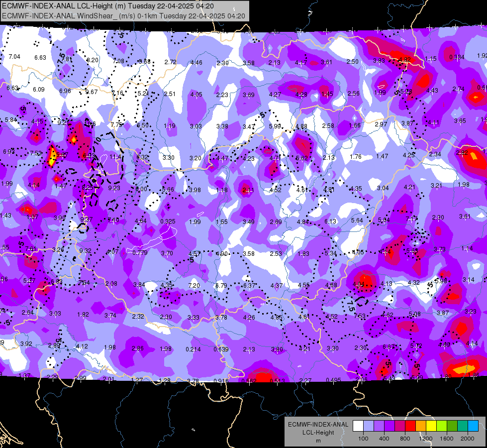Click the wind shear value '7.17'
This screenshot has height=448, width=487.
[412, 219]
